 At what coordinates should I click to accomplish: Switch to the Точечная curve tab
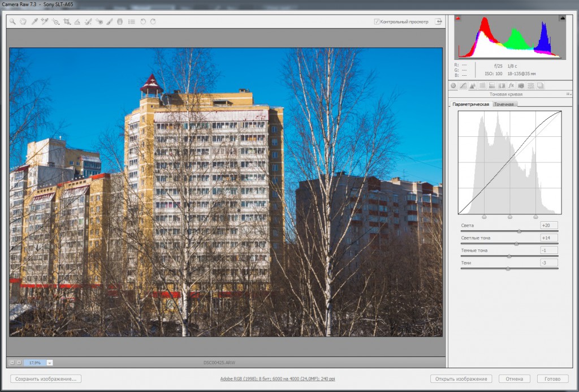(x=504, y=104)
